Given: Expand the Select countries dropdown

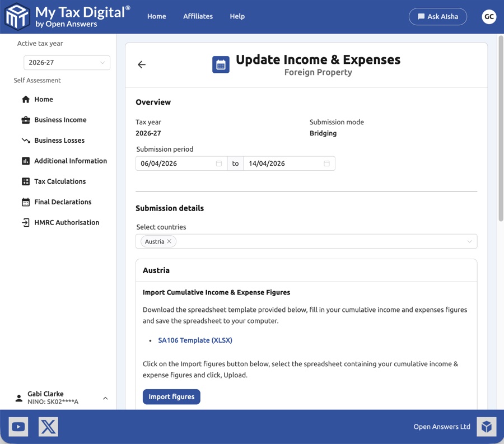Looking at the screenshot, I should click(470, 241).
